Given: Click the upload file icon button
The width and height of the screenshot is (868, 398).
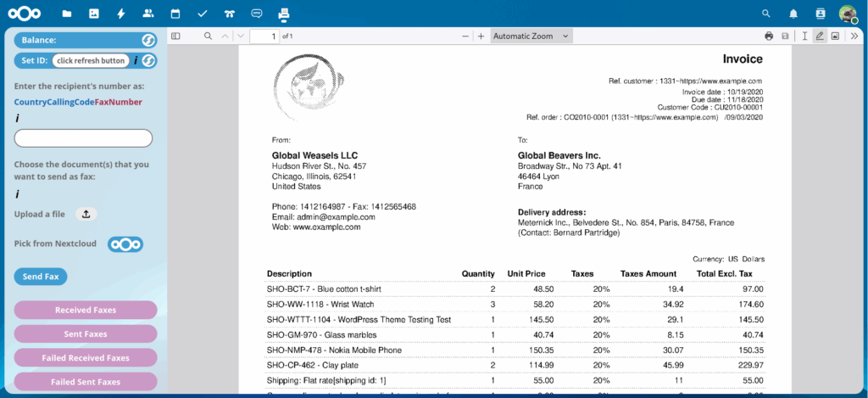Looking at the screenshot, I should coord(86,215).
